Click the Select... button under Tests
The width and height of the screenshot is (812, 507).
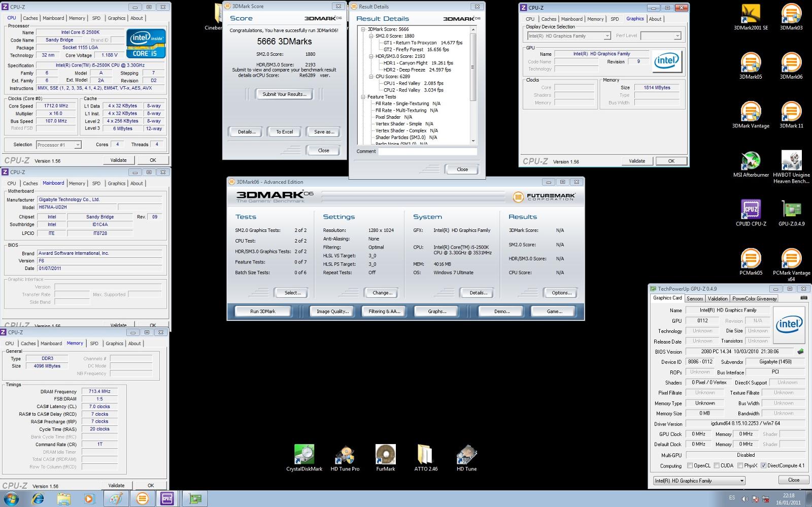[x=292, y=293]
